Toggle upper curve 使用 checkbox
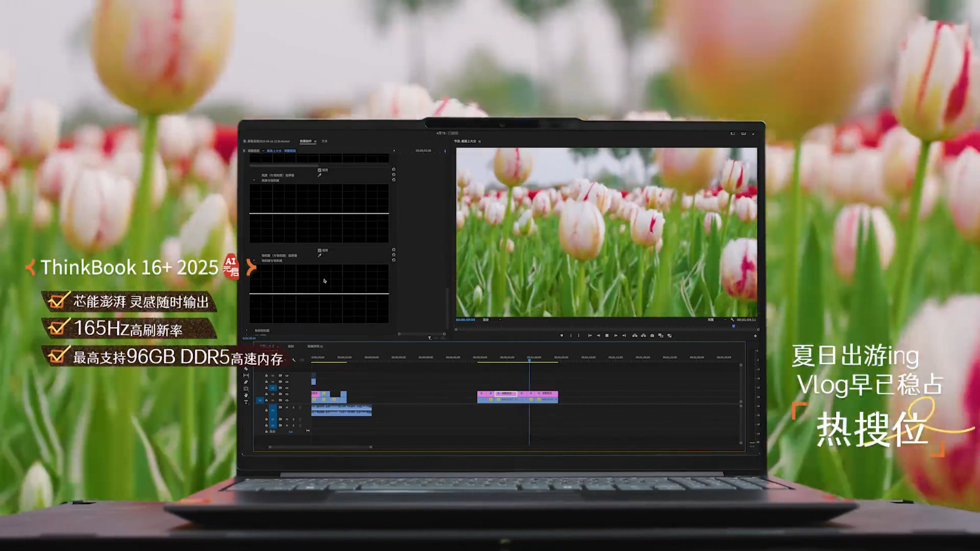This screenshot has width=980, height=551. 319,170
